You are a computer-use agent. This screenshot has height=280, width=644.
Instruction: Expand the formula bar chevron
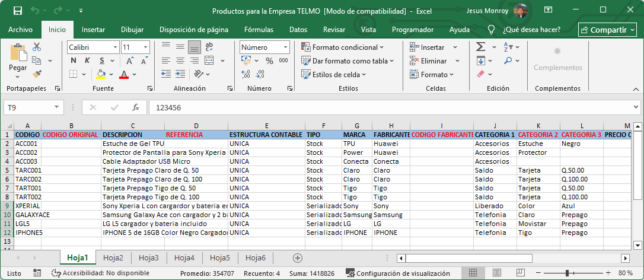(636, 107)
